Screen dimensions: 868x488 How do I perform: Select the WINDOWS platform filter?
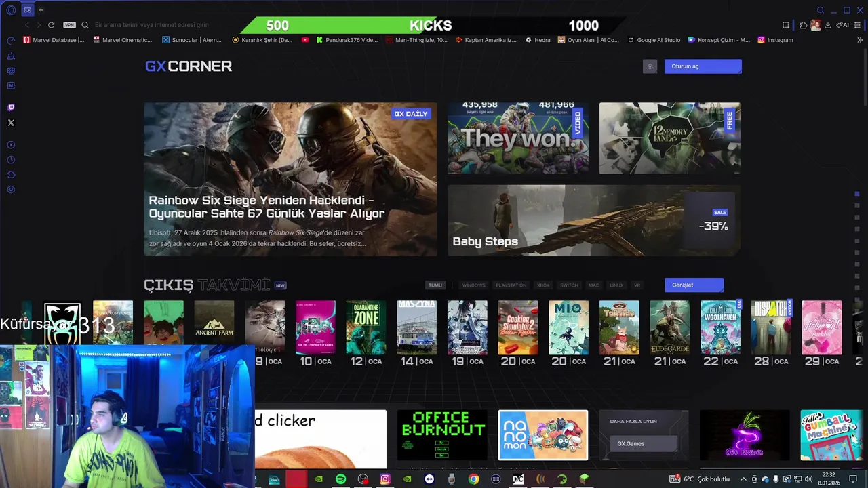tap(474, 285)
